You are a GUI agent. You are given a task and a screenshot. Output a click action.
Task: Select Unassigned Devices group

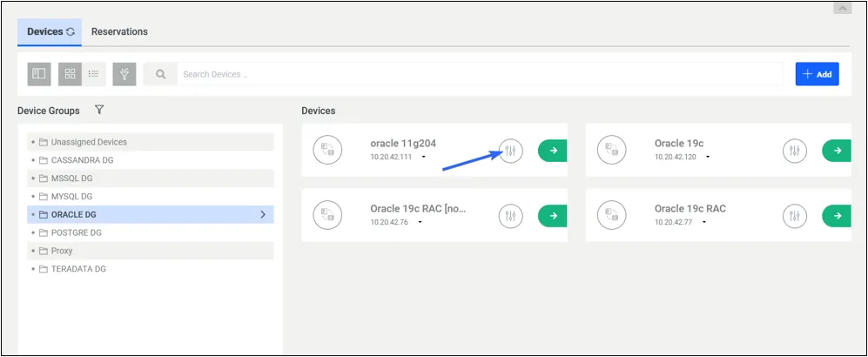coord(150,142)
